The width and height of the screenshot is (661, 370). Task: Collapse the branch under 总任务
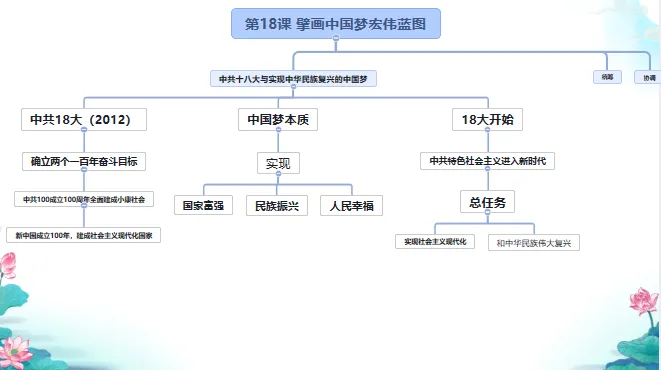[487, 212]
